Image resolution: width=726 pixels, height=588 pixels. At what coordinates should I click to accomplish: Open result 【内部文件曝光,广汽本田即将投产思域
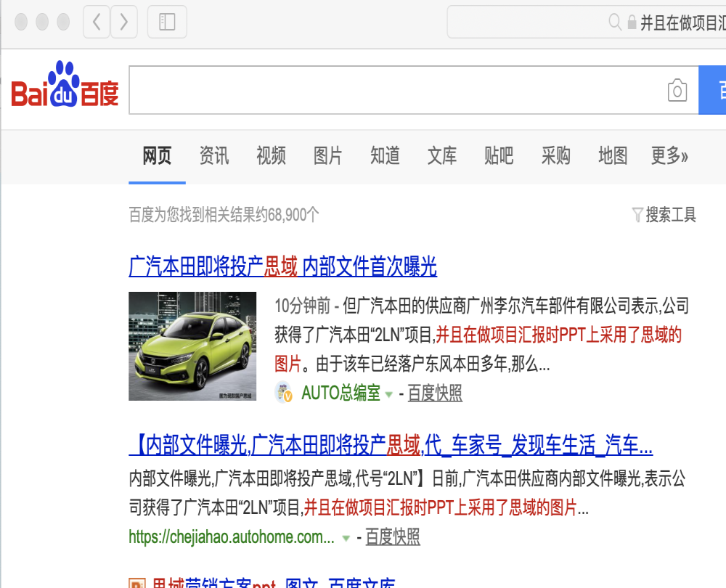pos(391,446)
